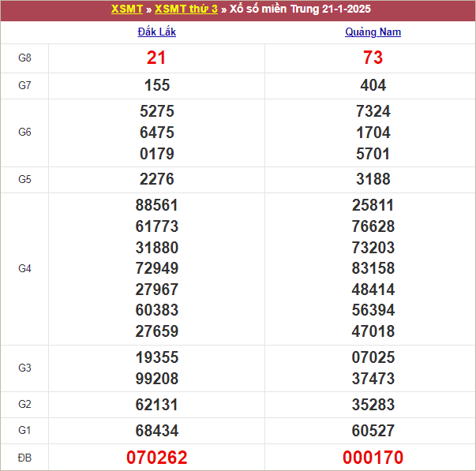Click header text Xổ số miền Trung 21-1-2025
Screen dimensions: 476x471
300,9
